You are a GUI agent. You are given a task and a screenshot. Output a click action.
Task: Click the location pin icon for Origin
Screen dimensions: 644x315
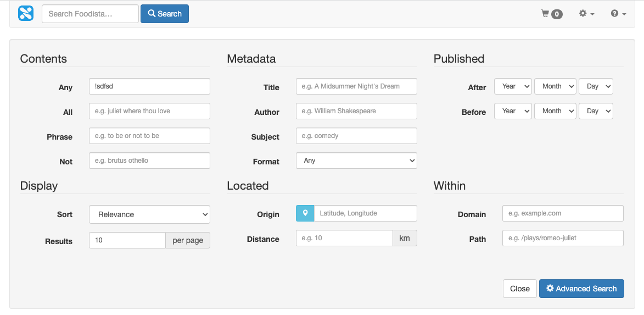[305, 213]
